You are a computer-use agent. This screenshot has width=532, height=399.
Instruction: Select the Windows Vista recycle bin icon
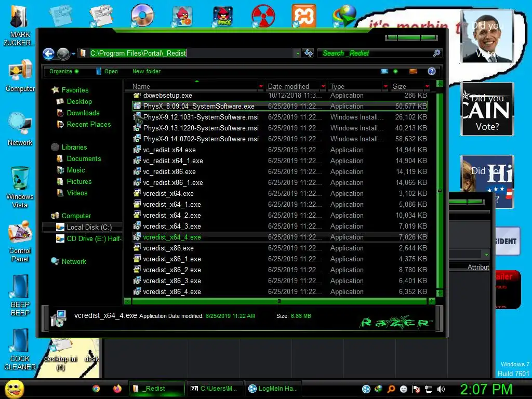pos(20,187)
